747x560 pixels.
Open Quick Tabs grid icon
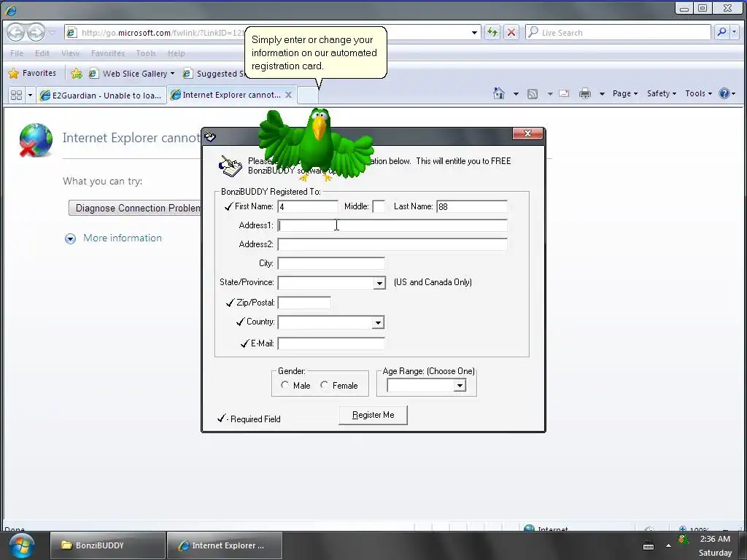16,96
